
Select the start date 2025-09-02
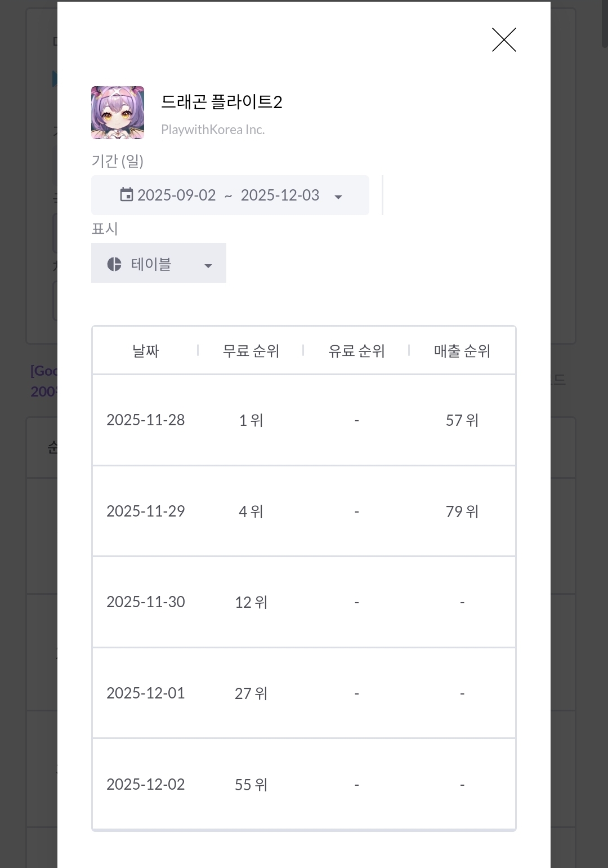177,195
